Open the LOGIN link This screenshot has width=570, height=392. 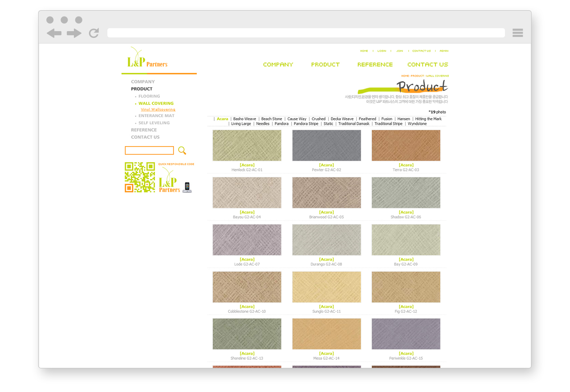382,51
